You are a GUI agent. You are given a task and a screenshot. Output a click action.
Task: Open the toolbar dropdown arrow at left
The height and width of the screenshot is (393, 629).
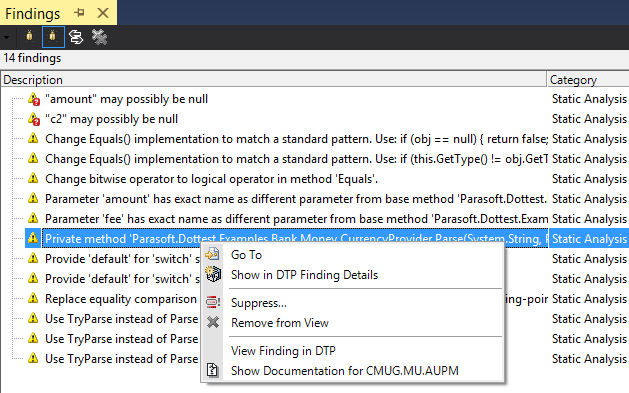[x=6, y=37]
